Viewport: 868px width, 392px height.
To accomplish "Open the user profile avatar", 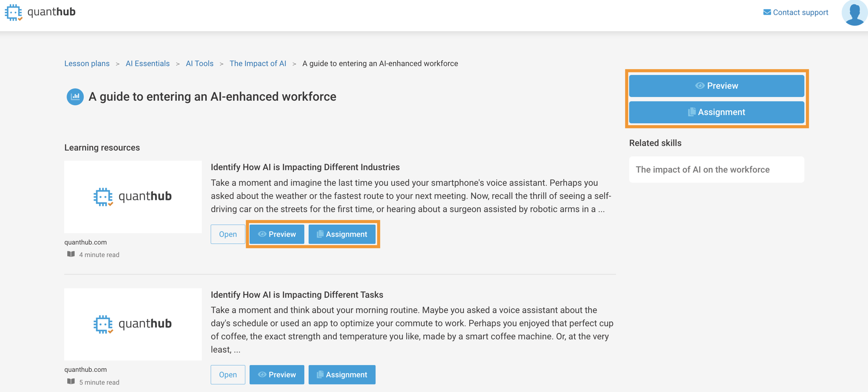I will click(854, 13).
